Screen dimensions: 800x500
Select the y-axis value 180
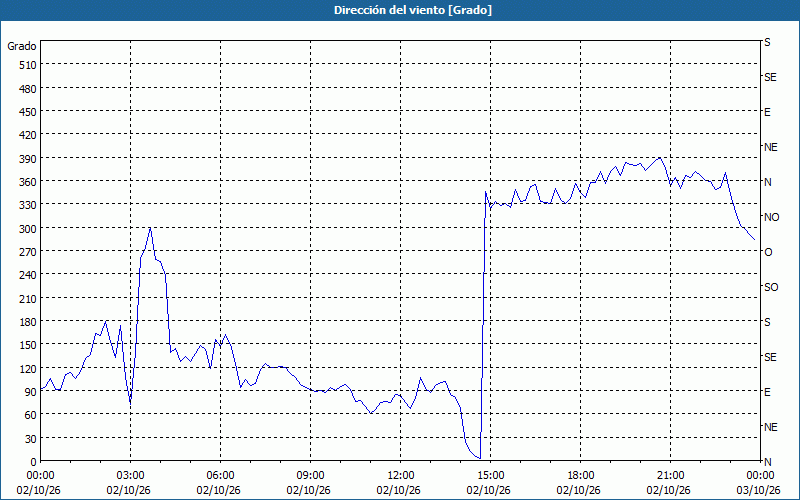(29, 322)
